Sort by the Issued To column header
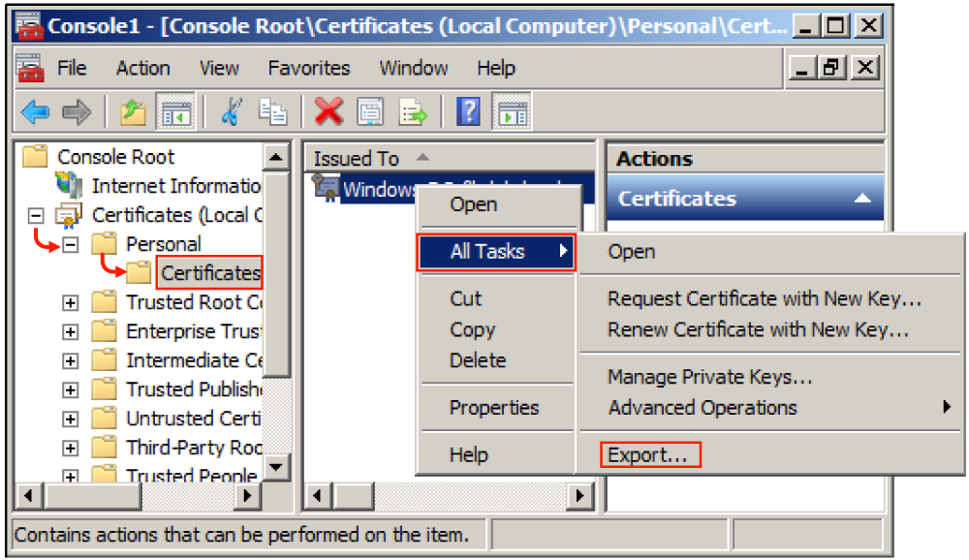This screenshot has width=969, height=560. coord(357,159)
